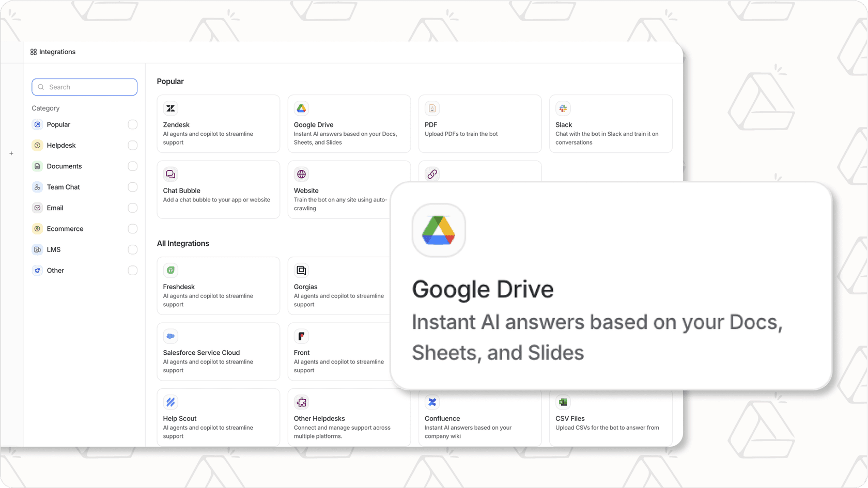Click the Freshdesk icon
868x488 pixels.
(x=171, y=270)
